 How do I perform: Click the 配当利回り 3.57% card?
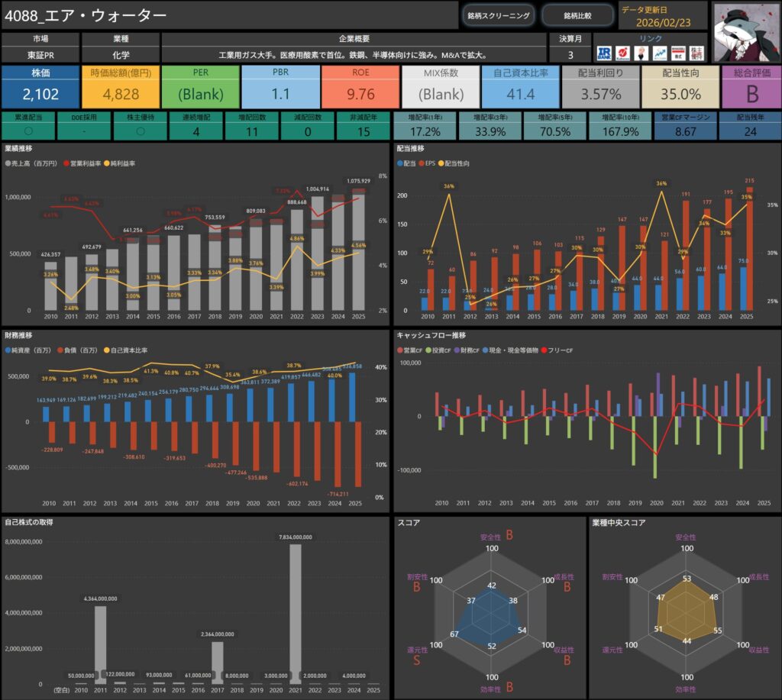click(599, 86)
